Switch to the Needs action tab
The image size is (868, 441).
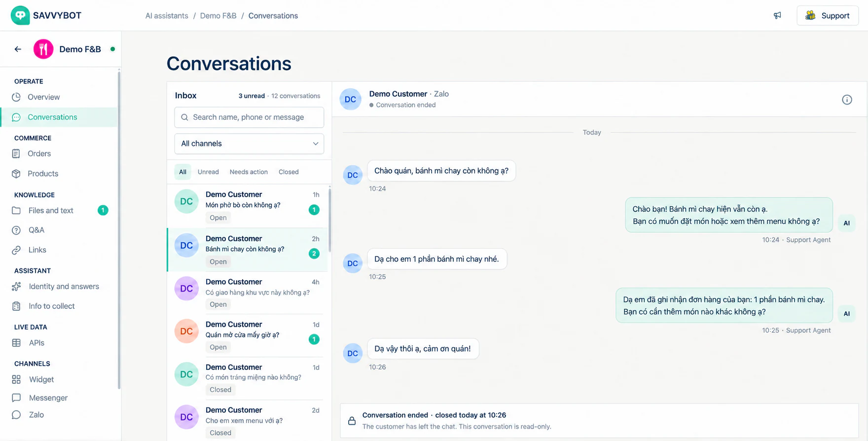(249, 172)
